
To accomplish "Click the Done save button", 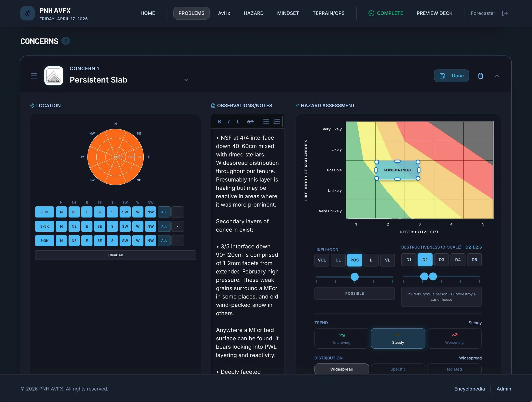I will [451, 76].
